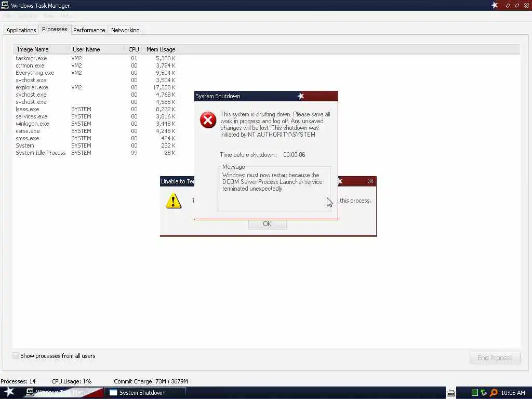Click the Message box restart text
532x399 pixels.
point(272,182)
